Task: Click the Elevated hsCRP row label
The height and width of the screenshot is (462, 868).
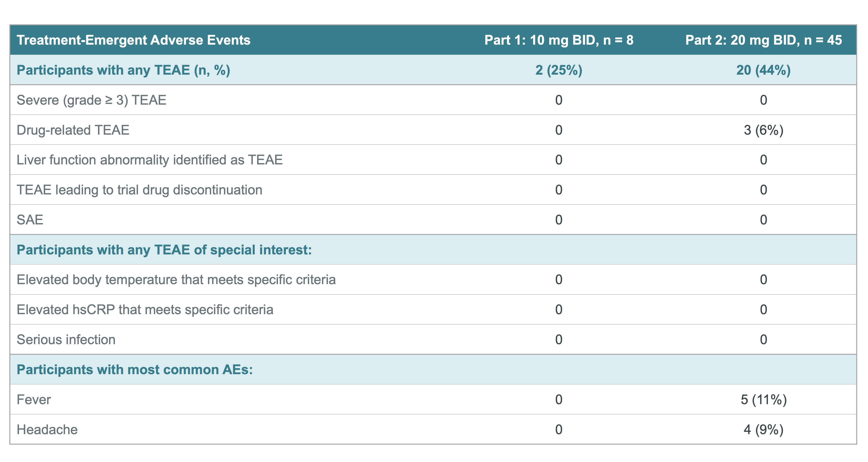Action: pos(145,310)
